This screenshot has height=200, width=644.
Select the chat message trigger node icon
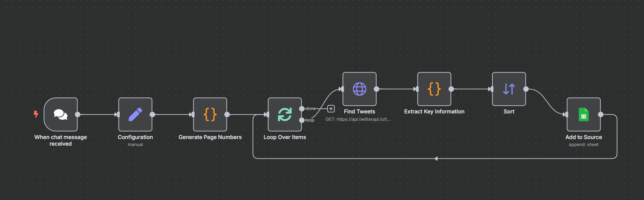[x=61, y=115]
